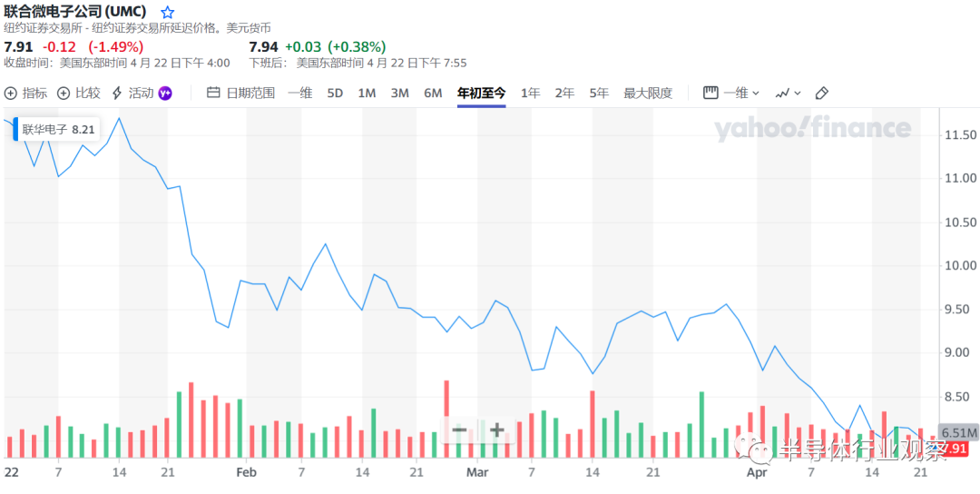The image size is (980, 494).
Task: Click the 11.50 price axis label
Action: 959,135
